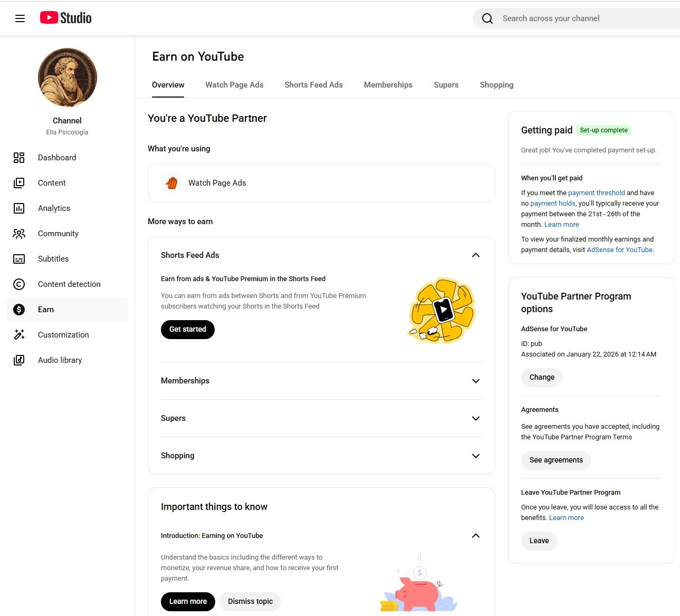
Task: Open the Audio library icon
Action: [19, 360]
